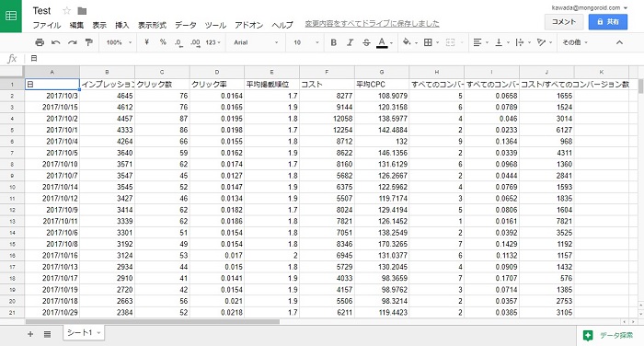Viewport: 644px width, 346px height.
Task: Open the borders grid icon
Action: pyautogui.click(x=431, y=42)
